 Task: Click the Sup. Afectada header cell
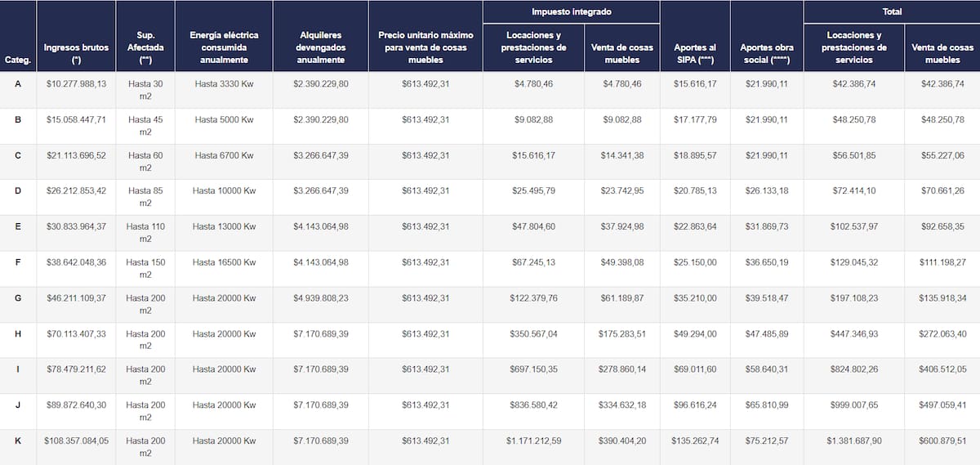(x=145, y=47)
